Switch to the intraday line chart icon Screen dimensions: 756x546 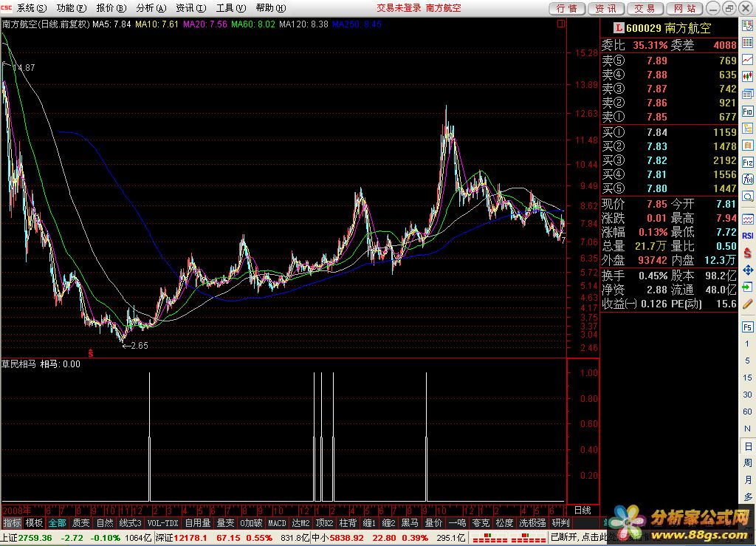coord(747,60)
